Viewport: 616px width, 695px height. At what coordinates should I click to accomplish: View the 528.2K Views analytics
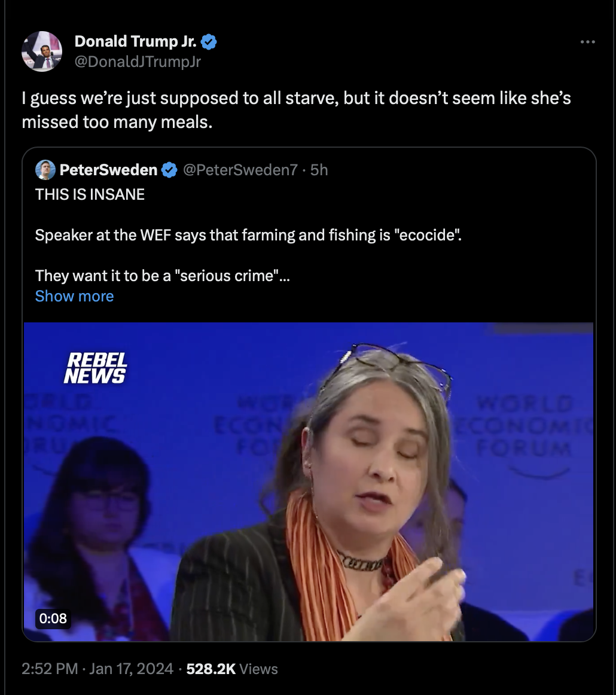tap(232, 669)
